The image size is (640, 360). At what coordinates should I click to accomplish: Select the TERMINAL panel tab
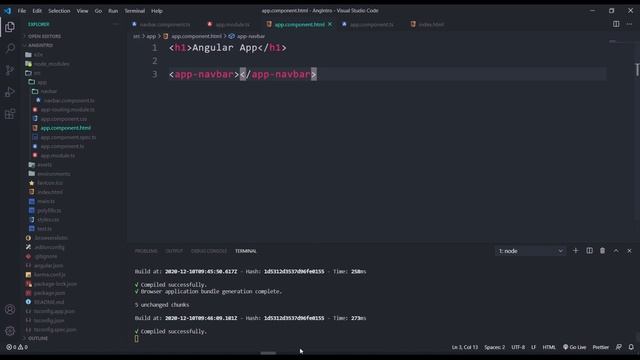click(246, 251)
